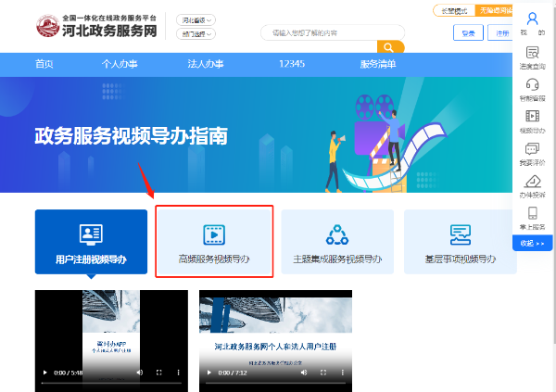The image size is (556, 392).
Task: Open more options on 7:12 registration video
Action: point(342,373)
